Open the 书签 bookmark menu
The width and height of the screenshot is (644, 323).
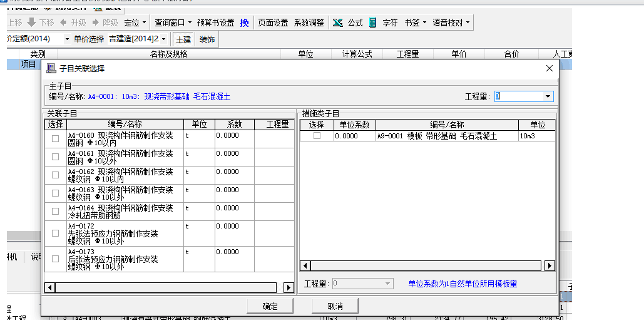416,23
